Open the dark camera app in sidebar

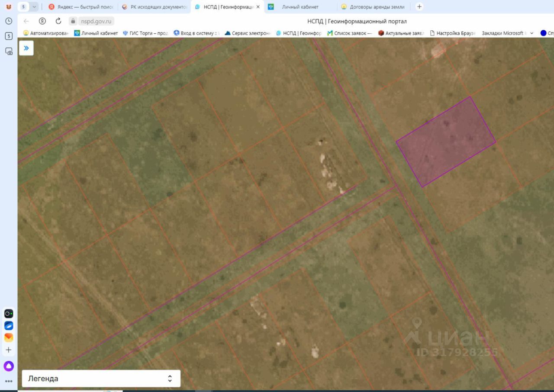point(9,314)
